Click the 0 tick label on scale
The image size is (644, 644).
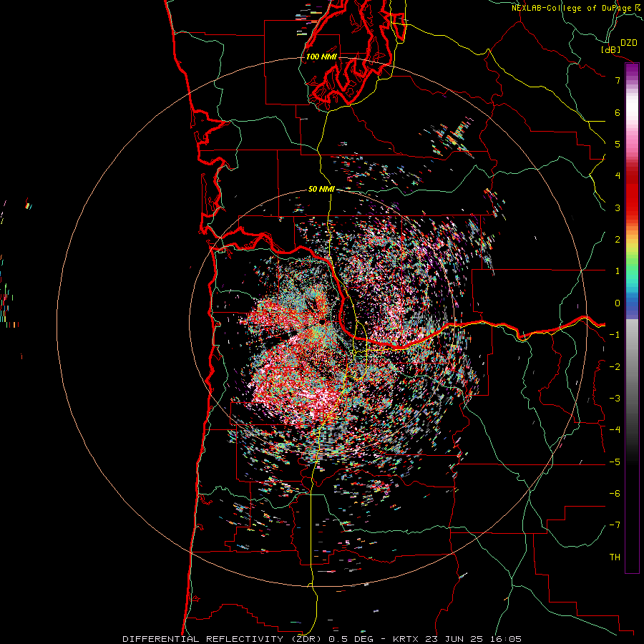point(618,303)
